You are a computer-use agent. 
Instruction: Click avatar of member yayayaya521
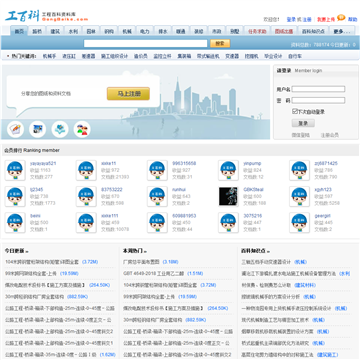pos(15,170)
